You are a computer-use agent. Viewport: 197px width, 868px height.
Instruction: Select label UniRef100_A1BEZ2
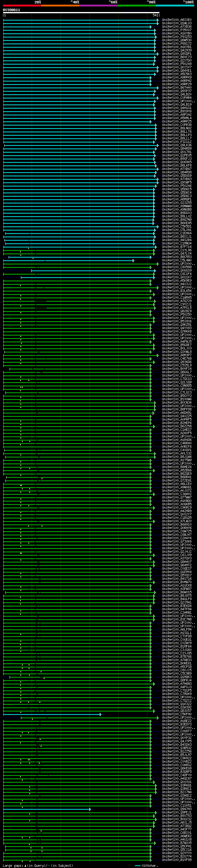177,721
